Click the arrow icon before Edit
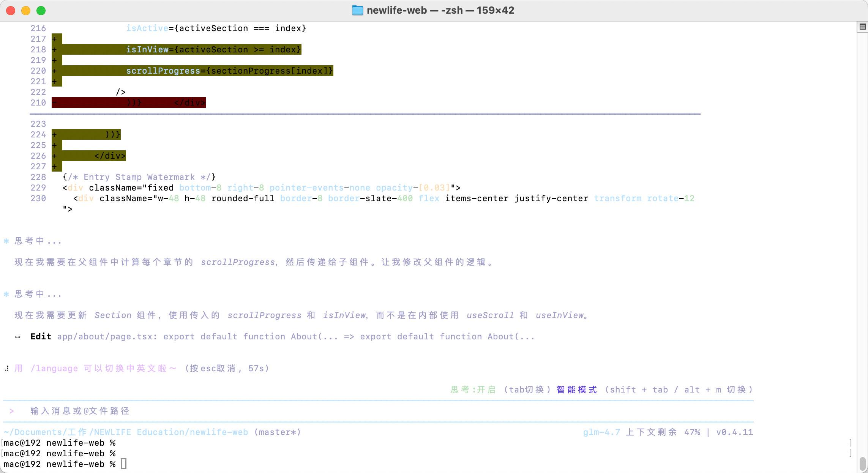The height and width of the screenshot is (473, 868). [17, 337]
